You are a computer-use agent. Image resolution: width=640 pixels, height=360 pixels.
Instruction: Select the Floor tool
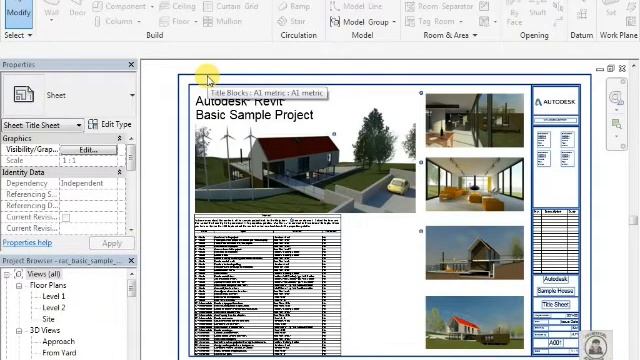coord(175,21)
